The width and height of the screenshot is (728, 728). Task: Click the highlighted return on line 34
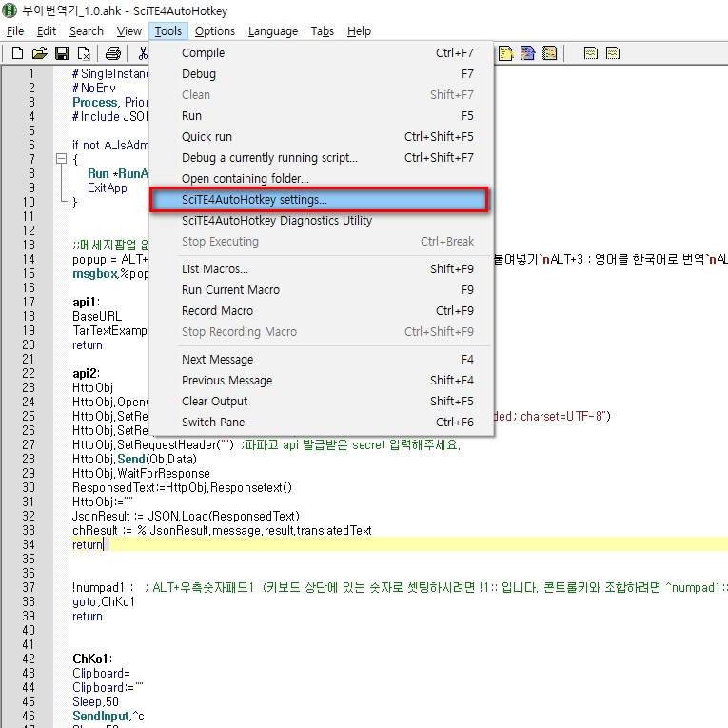tap(88, 544)
